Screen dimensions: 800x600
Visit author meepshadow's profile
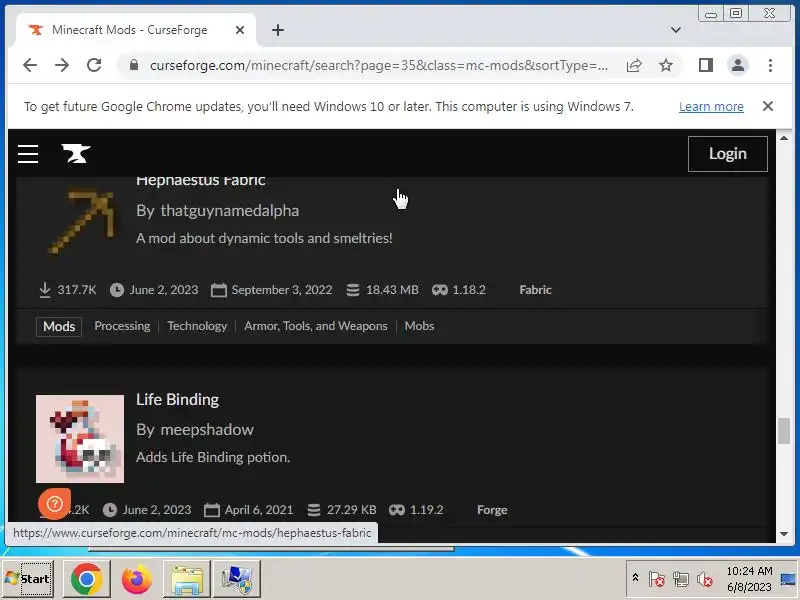(207, 430)
